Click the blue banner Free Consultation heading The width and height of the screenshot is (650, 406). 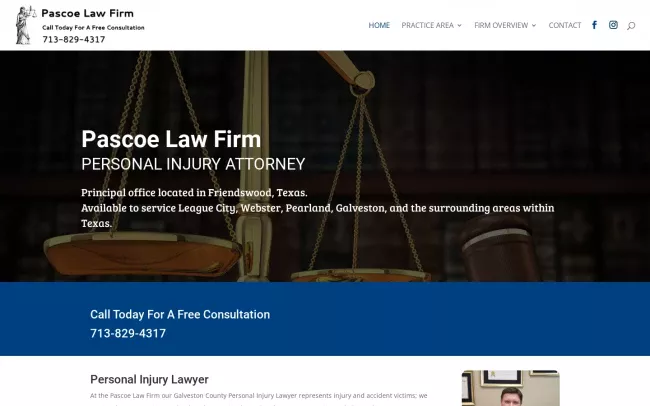click(x=180, y=314)
